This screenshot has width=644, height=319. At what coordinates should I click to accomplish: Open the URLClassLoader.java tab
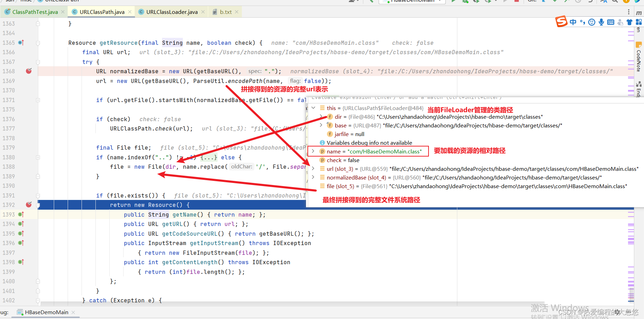point(172,12)
